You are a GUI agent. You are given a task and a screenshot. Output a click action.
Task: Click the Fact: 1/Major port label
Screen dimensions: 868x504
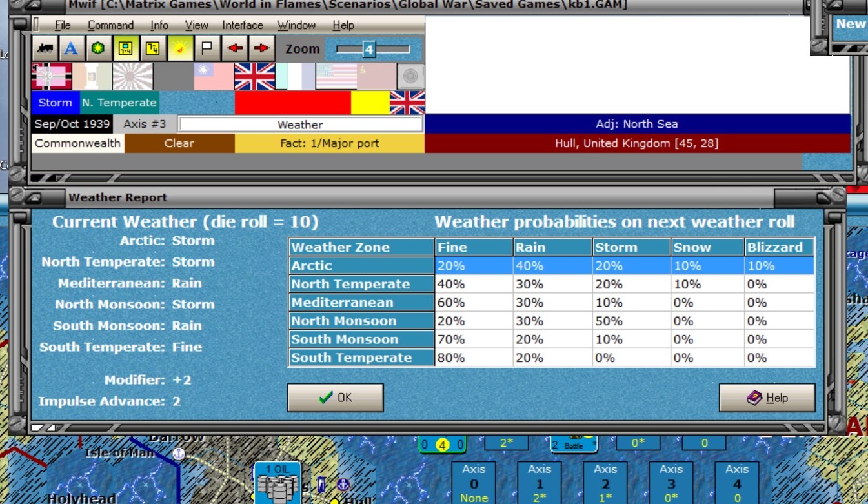[330, 143]
